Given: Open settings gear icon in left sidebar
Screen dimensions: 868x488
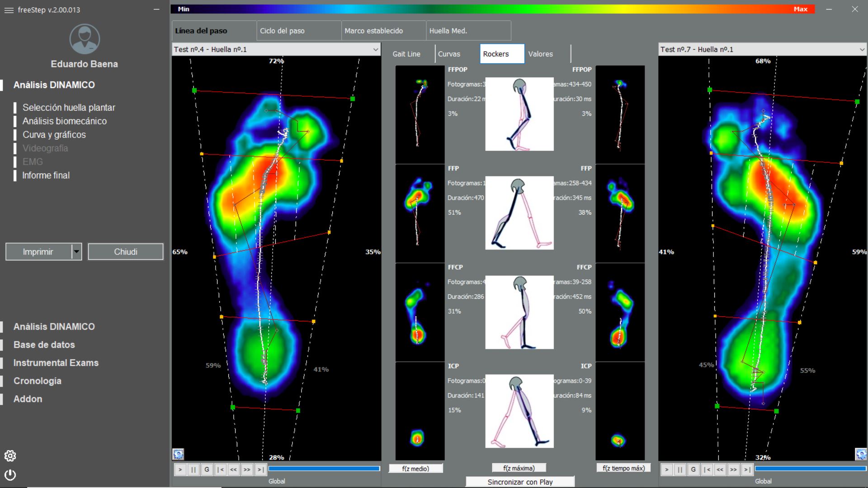Looking at the screenshot, I should click(10, 456).
